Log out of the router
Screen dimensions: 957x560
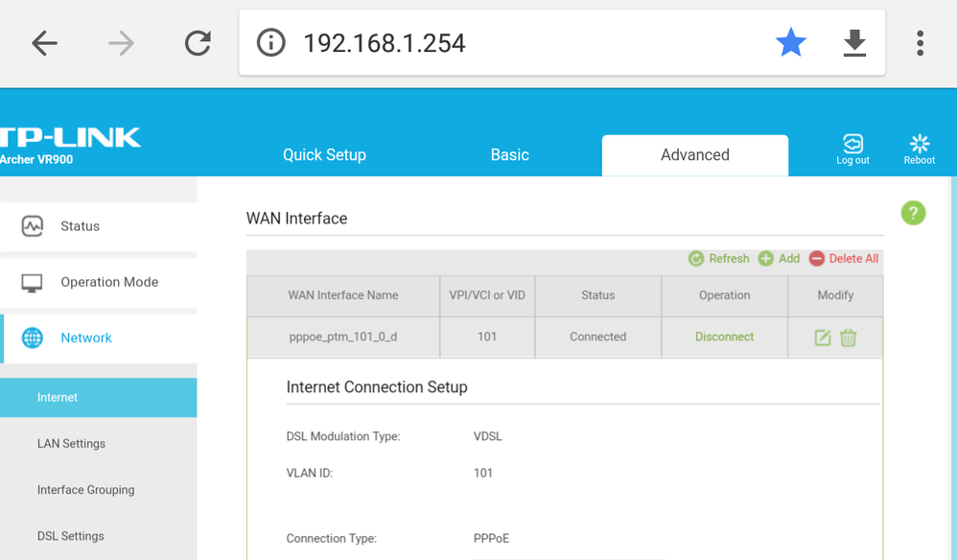[x=852, y=150]
